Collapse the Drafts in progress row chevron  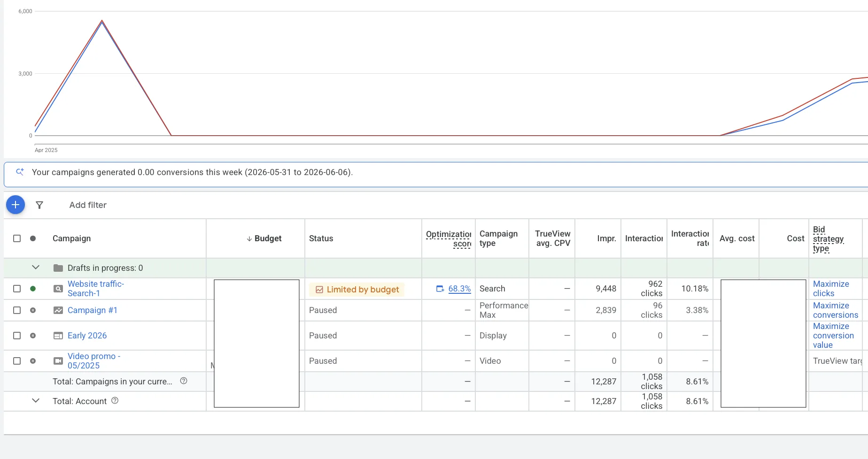(36, 268)
